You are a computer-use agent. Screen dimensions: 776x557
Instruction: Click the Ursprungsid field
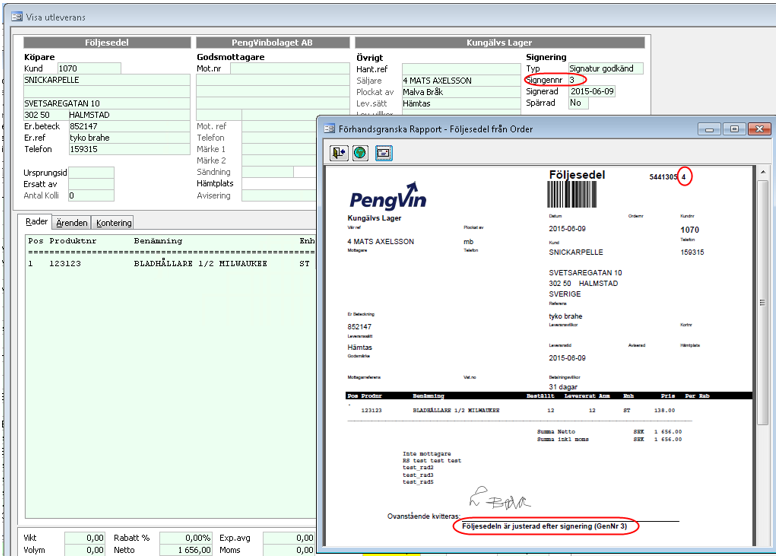(x=91, y=172)
